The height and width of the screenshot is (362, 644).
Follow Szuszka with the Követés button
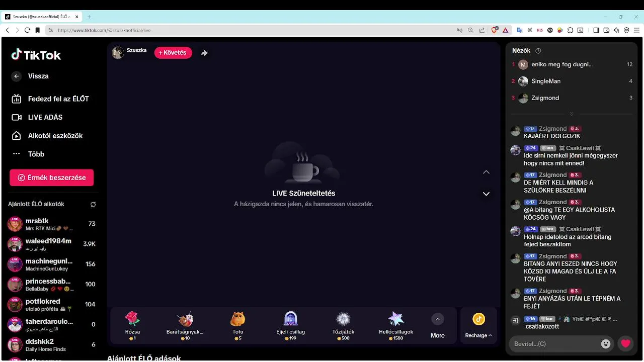[x=173, y=53]
